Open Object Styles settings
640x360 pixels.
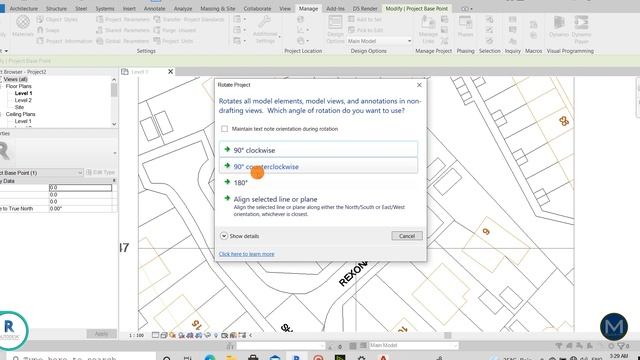57,19
